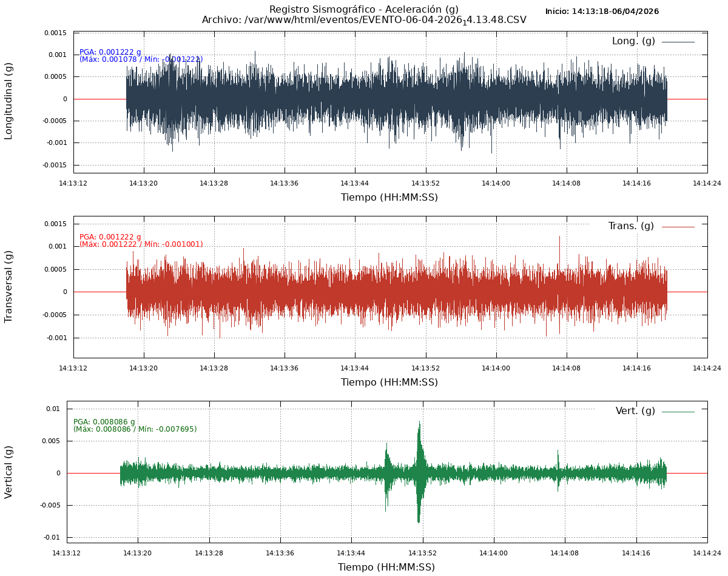This screenshot has height=576, width=728.
Task: Click the red Trans. (g) legend line
Action: click(678, 227)
